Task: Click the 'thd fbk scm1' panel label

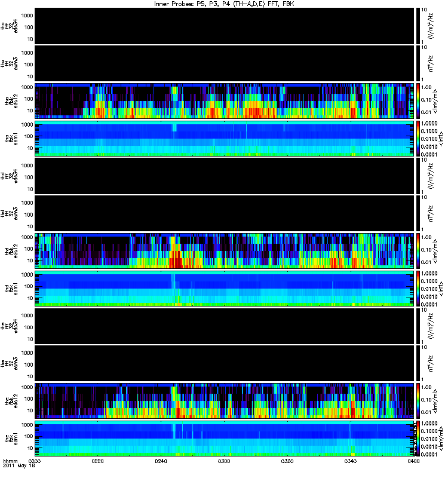Action: (x=11, y=288)
